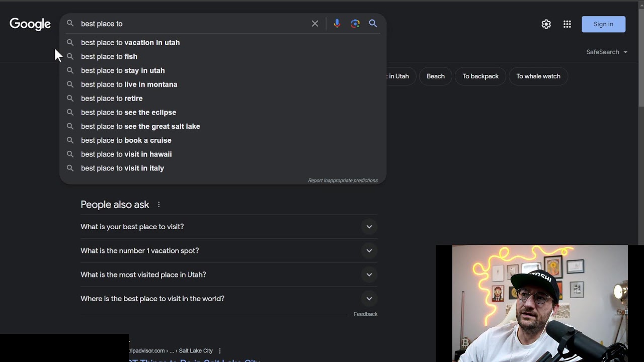Click the Feedback link below questions
The image size is (644, 362).
click(x=365, y=314)
